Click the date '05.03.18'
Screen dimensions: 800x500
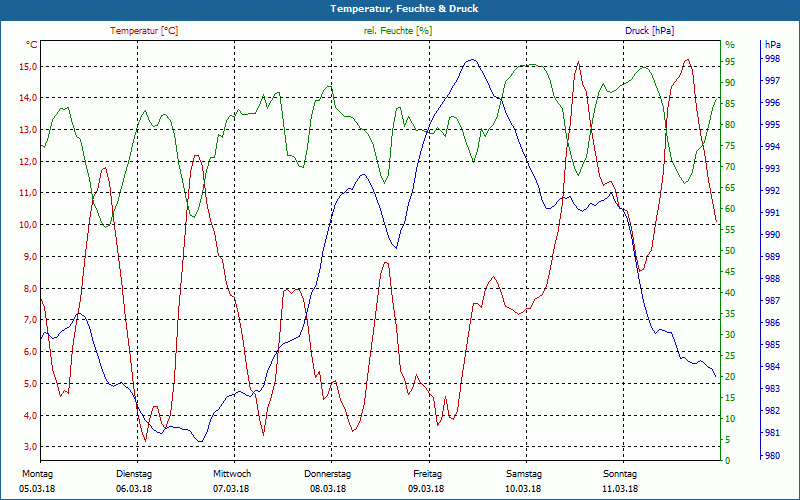click(37, 489)
